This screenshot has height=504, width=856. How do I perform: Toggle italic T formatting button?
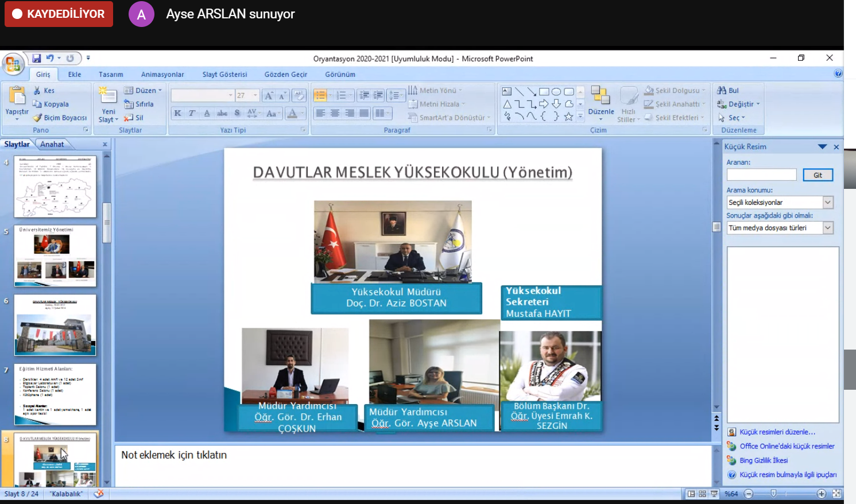(192, 113)
